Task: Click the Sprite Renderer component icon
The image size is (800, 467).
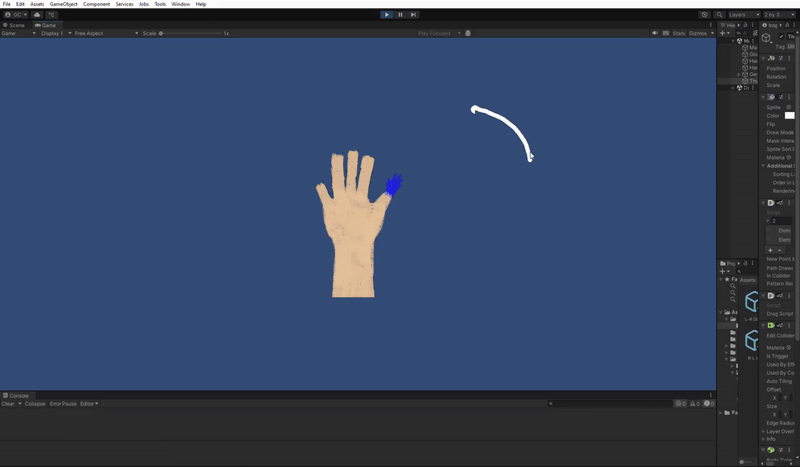Action: [x=771, y=97]
